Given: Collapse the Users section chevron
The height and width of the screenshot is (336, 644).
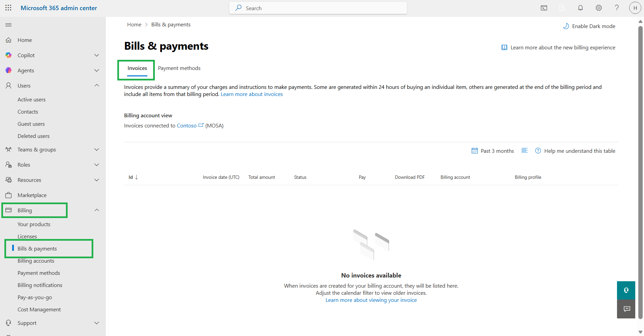Looking at the screenshot, I should [x=97, y=86].
